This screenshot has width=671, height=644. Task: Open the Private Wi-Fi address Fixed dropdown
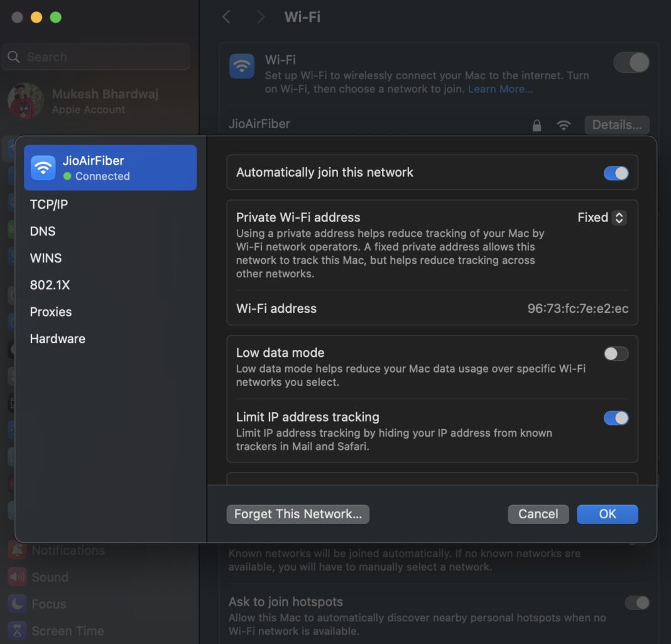click(601, 217)
